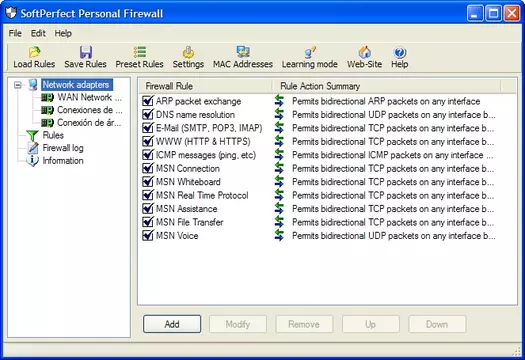Image resolution: width=525 pixels, height=360 pixels.
Task: Click the Modify button
Action: 238,324
